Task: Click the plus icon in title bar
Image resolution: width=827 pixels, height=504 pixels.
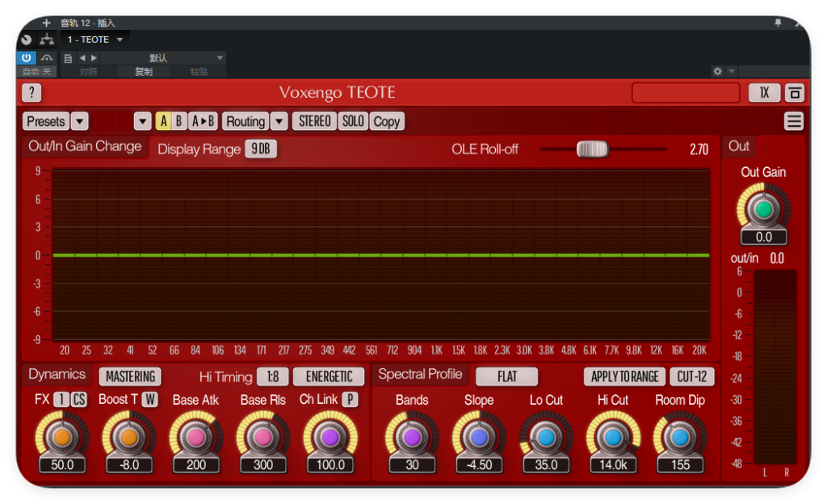Action: pyautogui.click(x=46, y=23)
